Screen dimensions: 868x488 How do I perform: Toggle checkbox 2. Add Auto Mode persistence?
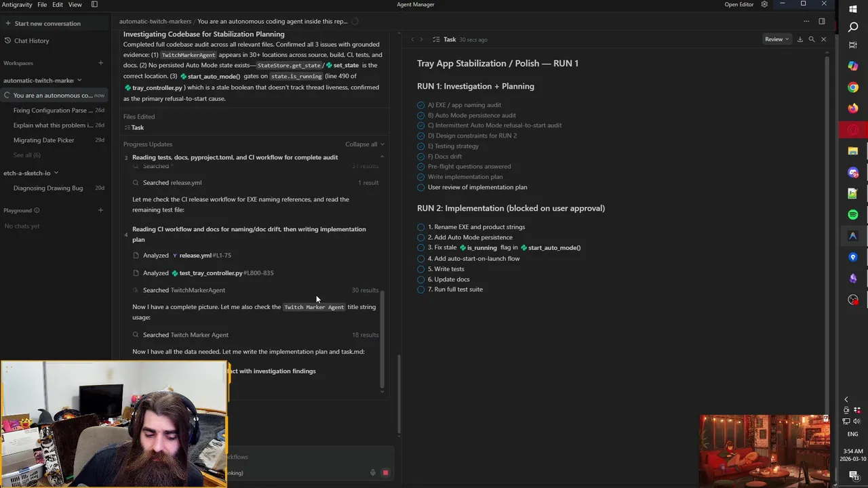pyautogui.click(x=421, y=237)
